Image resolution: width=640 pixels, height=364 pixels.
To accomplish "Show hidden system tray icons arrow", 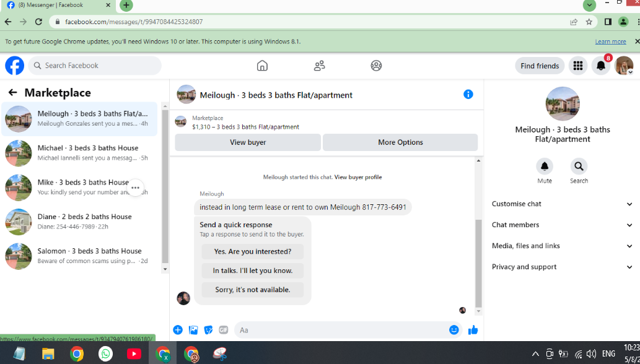I will (535, 354).
